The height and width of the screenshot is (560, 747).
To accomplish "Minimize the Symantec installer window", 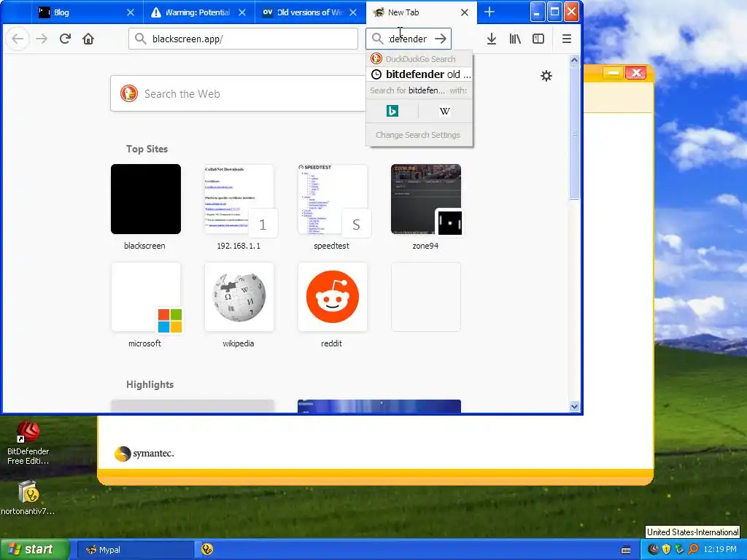I will [x=614, y=73].
